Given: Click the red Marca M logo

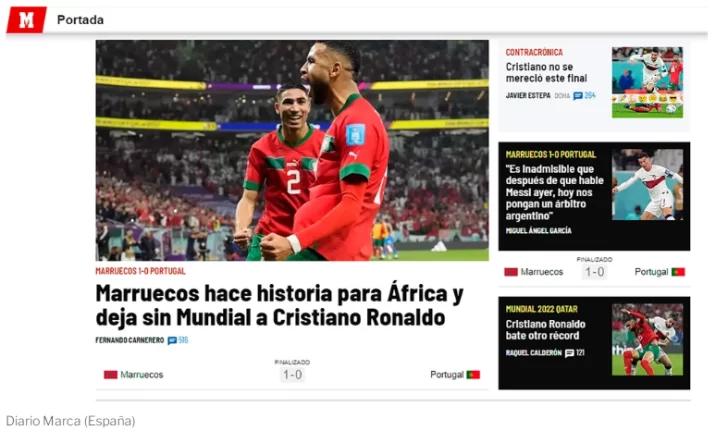Looking at the screenshot, I should pos(26,20).
